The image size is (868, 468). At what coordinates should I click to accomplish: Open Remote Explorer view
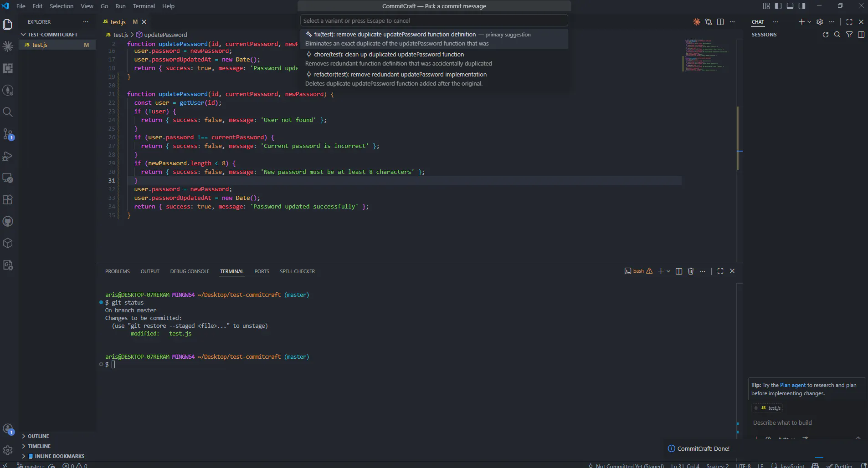8,178
